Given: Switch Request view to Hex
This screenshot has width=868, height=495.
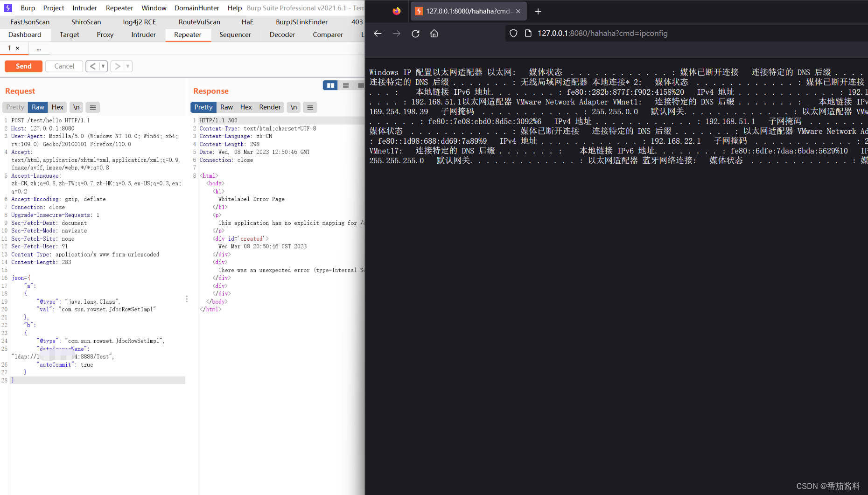Looking at the screenshot, I should tap(57, 107).
